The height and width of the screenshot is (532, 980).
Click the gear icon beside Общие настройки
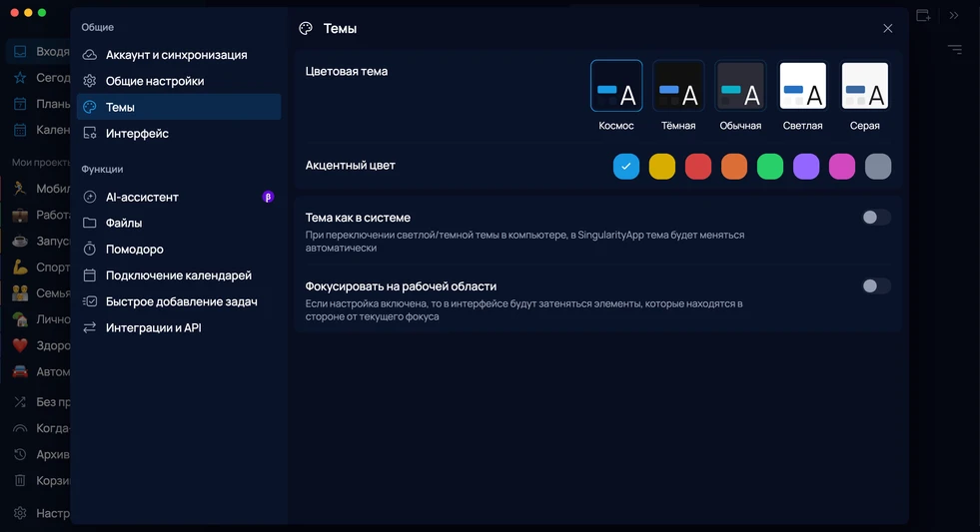[x=90, y=81]
